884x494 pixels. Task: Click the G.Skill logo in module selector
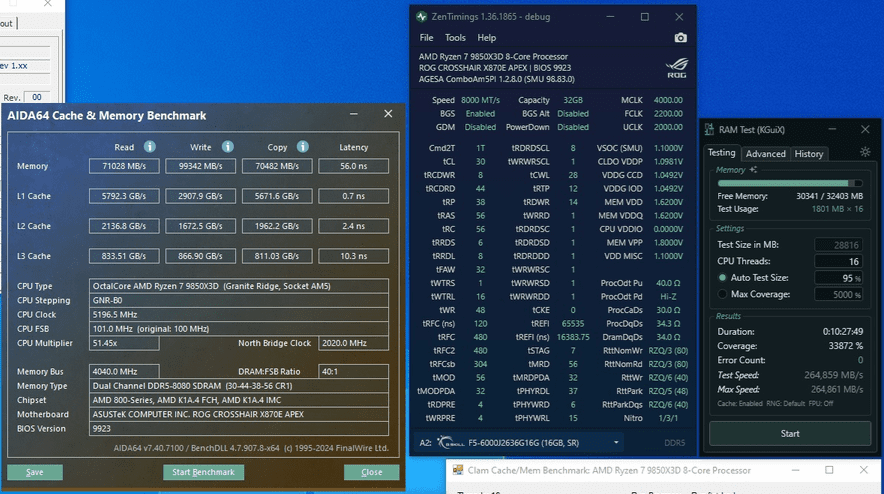(450, 443)
